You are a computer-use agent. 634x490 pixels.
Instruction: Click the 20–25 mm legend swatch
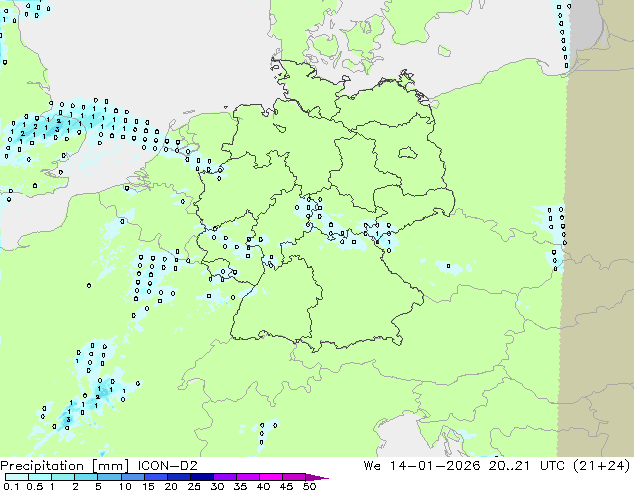(x=178, y=477)
